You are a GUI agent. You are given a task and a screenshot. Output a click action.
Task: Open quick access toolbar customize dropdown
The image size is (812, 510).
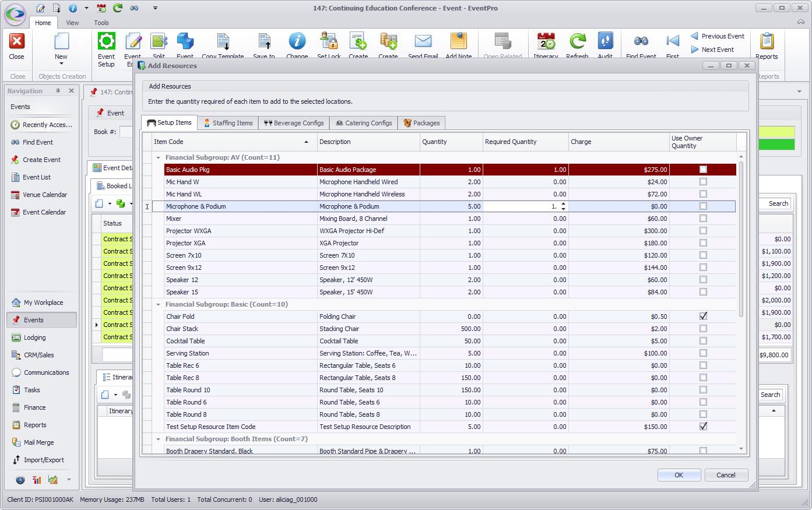pos(155,8)
